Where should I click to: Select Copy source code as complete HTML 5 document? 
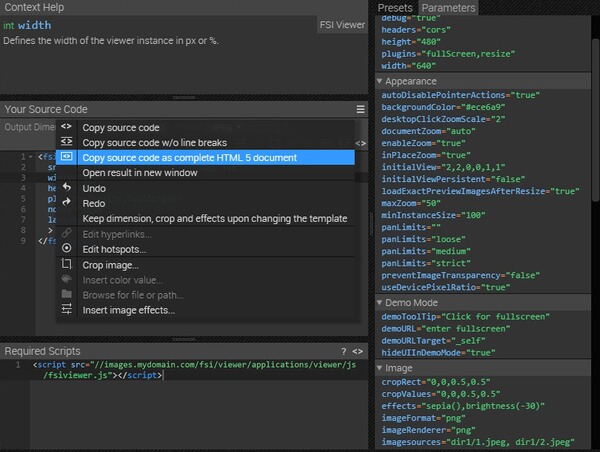click(189, 157)
